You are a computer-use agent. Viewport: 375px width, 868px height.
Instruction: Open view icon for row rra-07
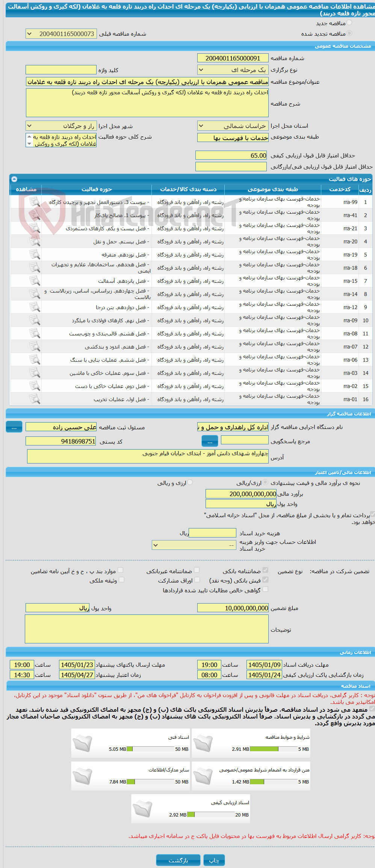[x=35, y=347]
